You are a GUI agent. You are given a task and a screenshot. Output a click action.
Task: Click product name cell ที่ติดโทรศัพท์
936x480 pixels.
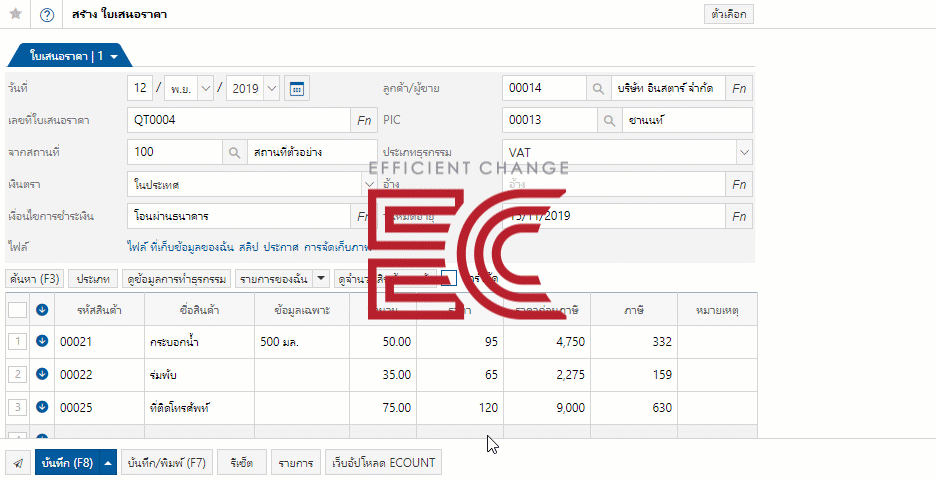[x=199, y=408]
